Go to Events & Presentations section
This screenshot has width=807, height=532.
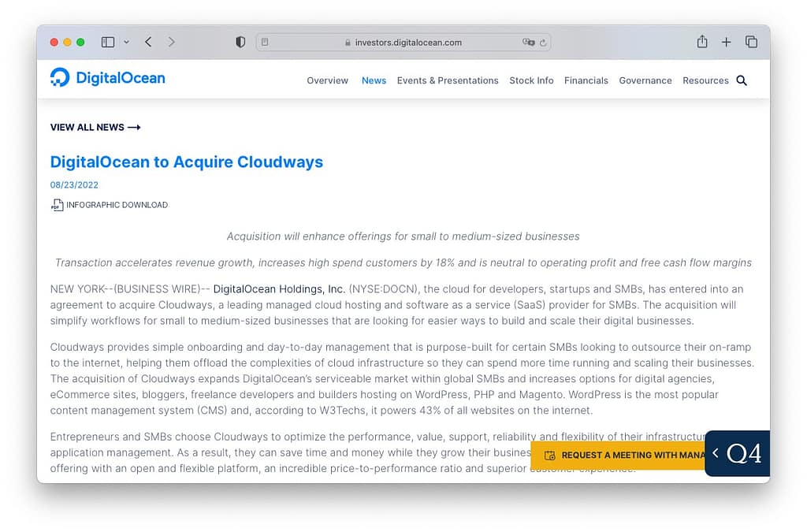pyautogui.click(x=448, y=80)
